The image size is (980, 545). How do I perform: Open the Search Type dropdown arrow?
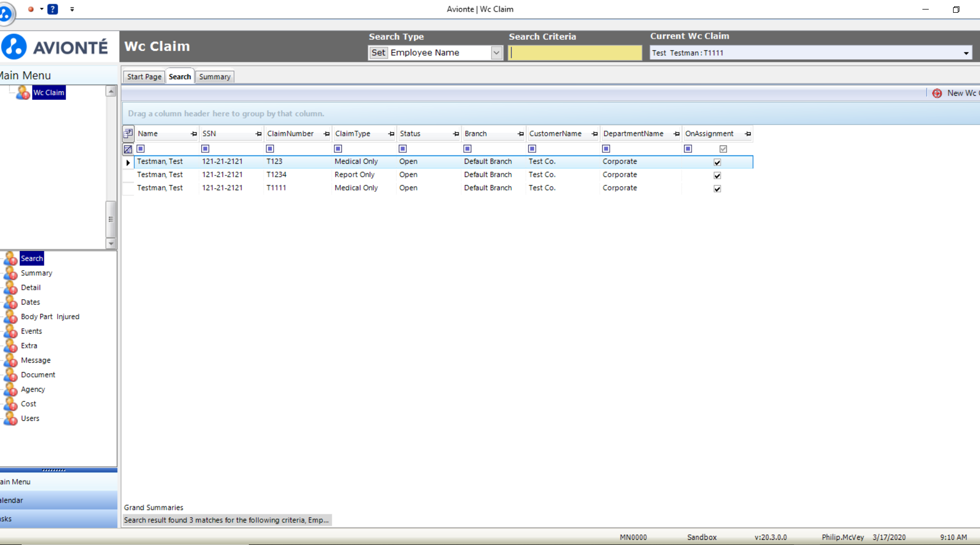(x=496, y=52)
